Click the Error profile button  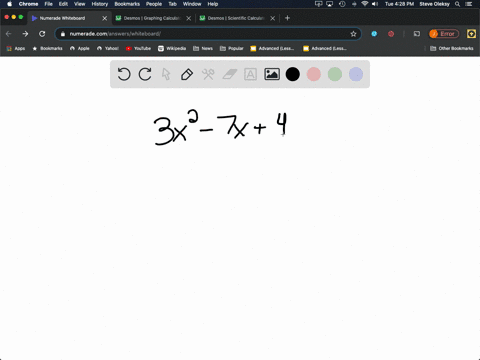[444, 34]
